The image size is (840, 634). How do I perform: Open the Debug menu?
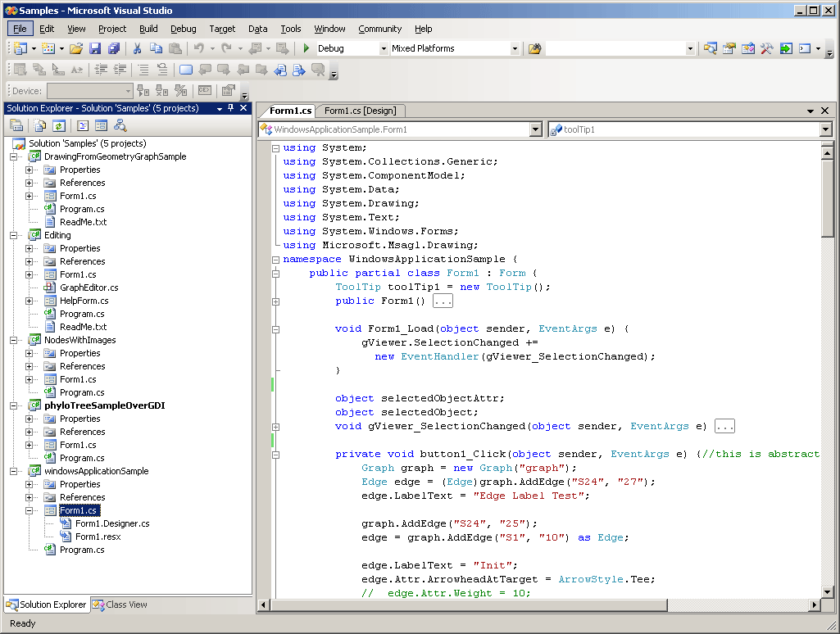[x=184, y=29]
